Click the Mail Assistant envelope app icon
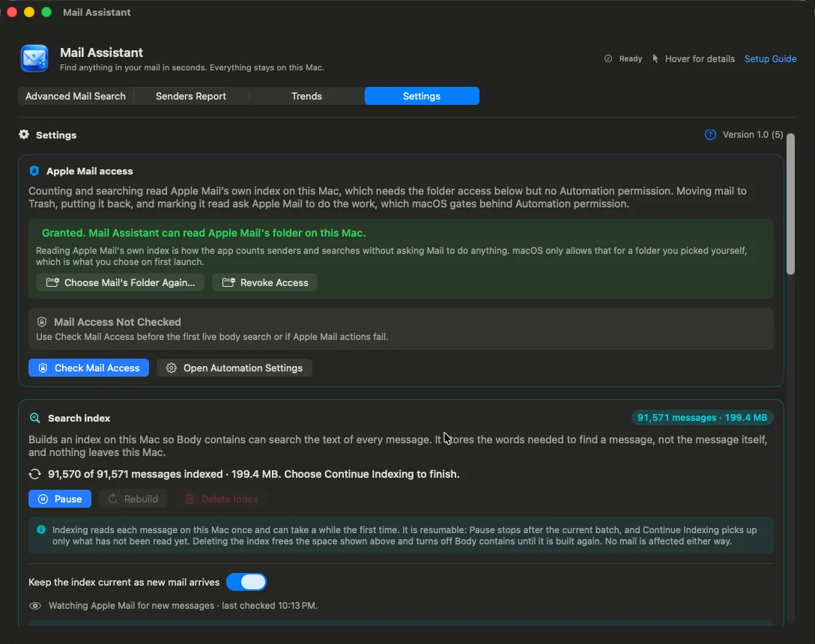 34,58
